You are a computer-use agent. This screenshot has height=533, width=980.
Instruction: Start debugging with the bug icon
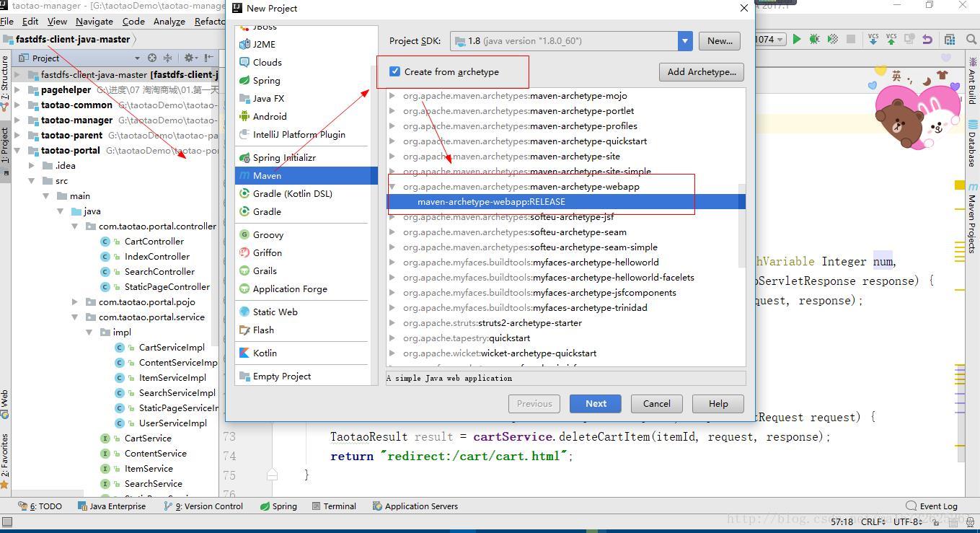click(815, 40)
